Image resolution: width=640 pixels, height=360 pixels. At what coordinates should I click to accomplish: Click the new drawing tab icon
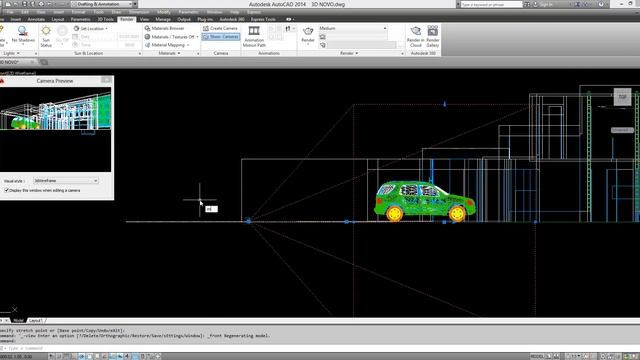pyautogui.click(x=44, y=62)
